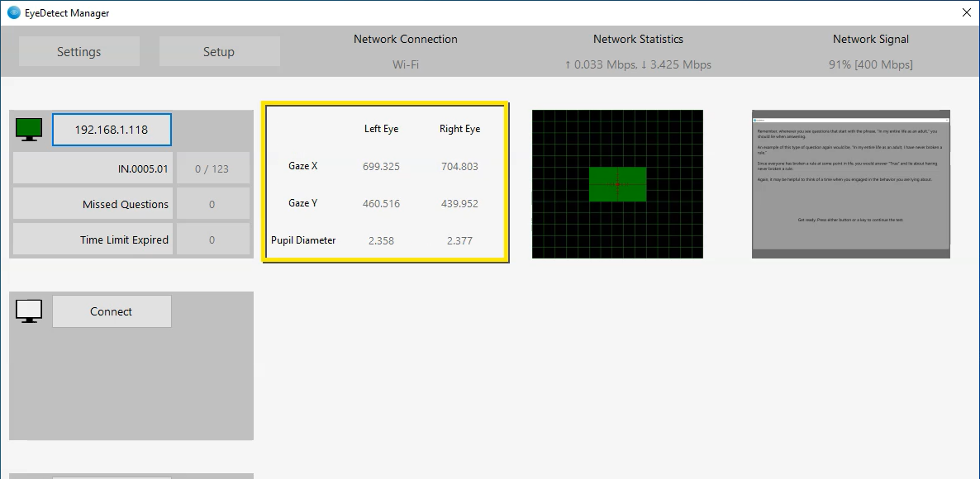Open the Setup panel
The width and height of the screenshot is (980, 479).
219,51
